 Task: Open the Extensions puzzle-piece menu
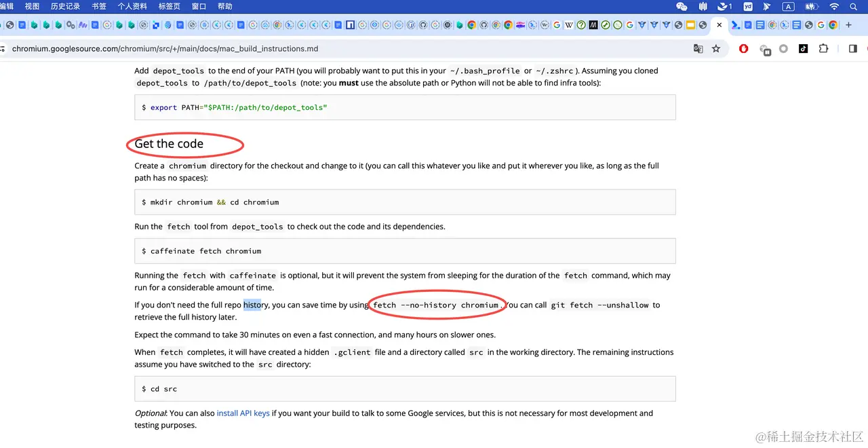(x=823, y=49)
